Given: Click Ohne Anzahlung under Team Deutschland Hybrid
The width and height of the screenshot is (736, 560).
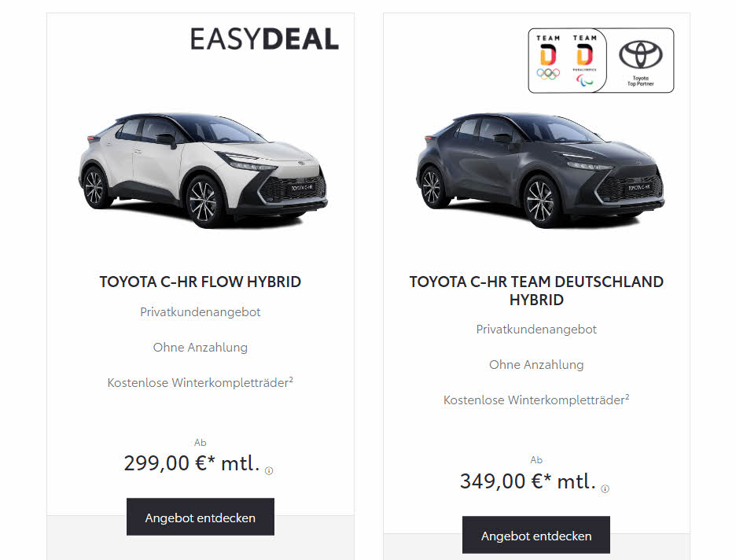Looking at the screenshot, I should 536,365.
